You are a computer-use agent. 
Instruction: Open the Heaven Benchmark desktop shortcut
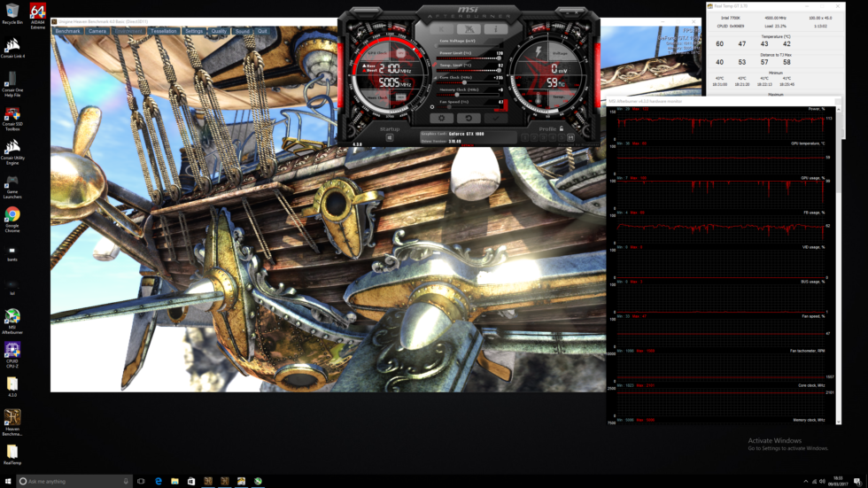(x=12, y=422)
